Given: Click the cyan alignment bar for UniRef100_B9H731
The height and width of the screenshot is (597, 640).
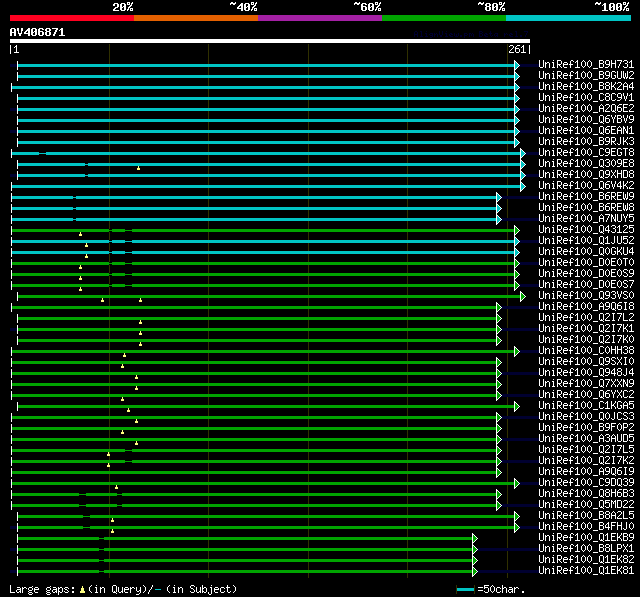Looking at the screenshot, I should click(266, 65).
